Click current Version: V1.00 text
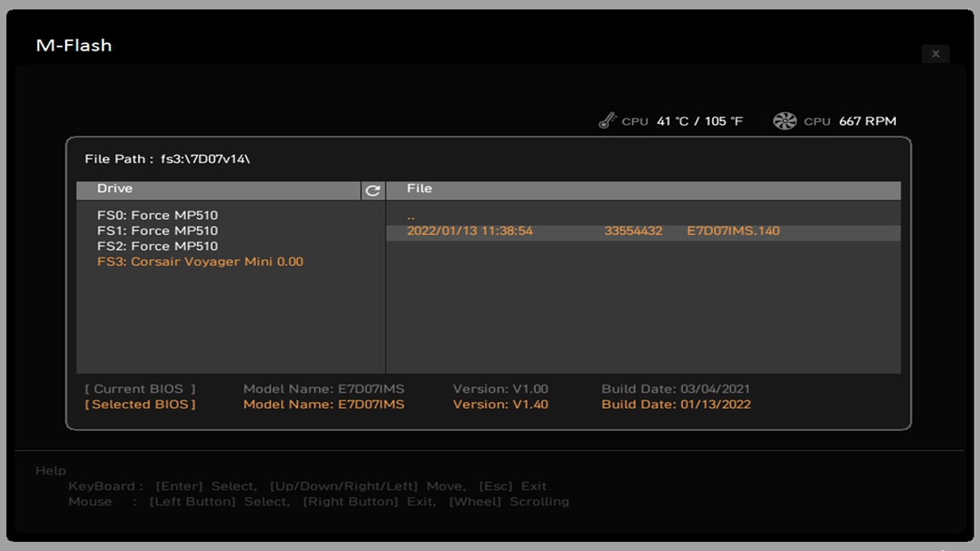 501,389
